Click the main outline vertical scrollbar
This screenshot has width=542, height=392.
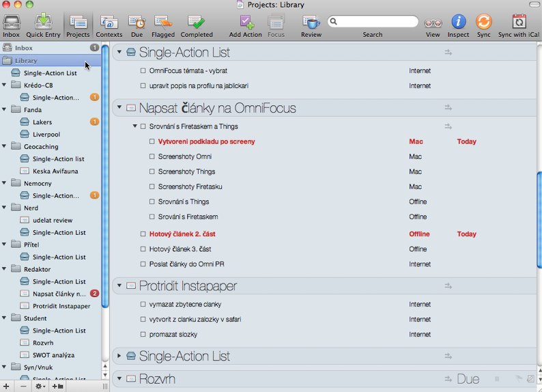point(539,219)
